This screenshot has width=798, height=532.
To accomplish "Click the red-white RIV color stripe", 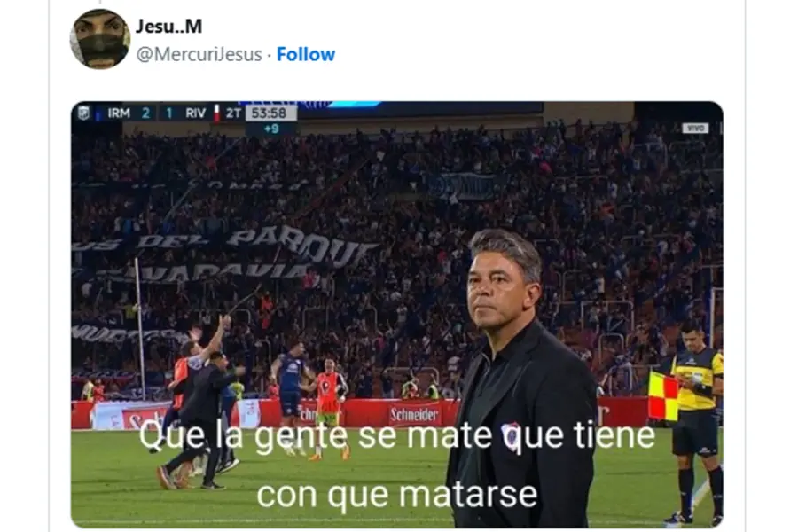I will (216, 113).
